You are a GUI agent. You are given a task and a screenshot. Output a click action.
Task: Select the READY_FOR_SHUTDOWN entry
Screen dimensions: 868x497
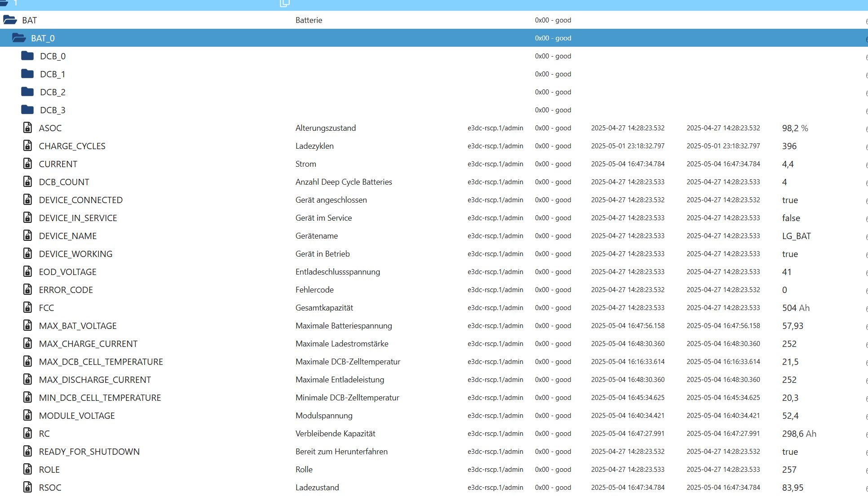[89, 452]
